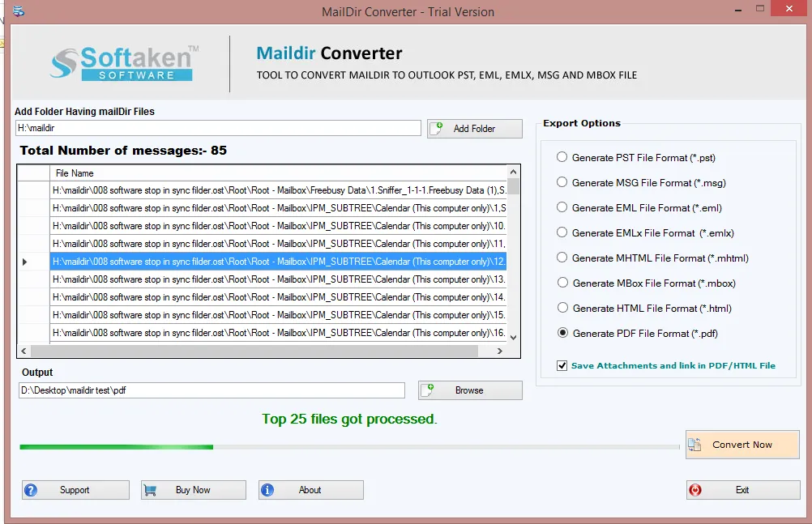The image size is (812, 524).
Task: Click the Add Folder plus icon
Action: (x=437, y=129)
